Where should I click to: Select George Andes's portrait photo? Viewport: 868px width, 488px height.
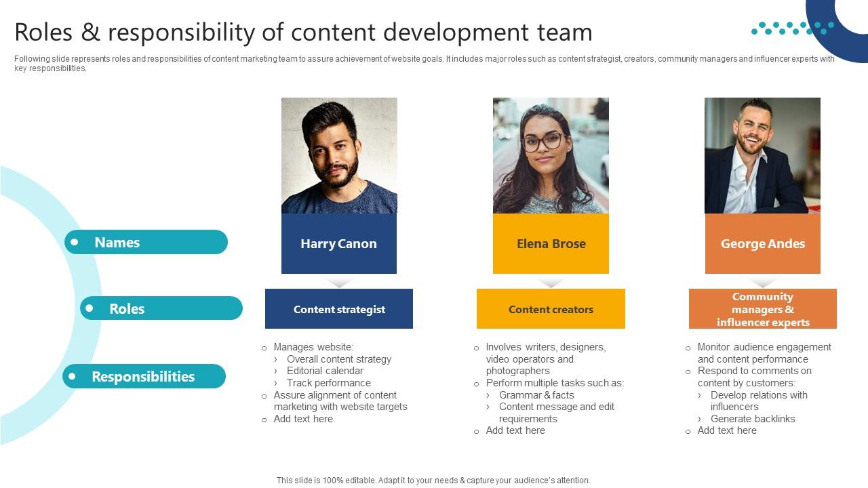tap(762, 155)
